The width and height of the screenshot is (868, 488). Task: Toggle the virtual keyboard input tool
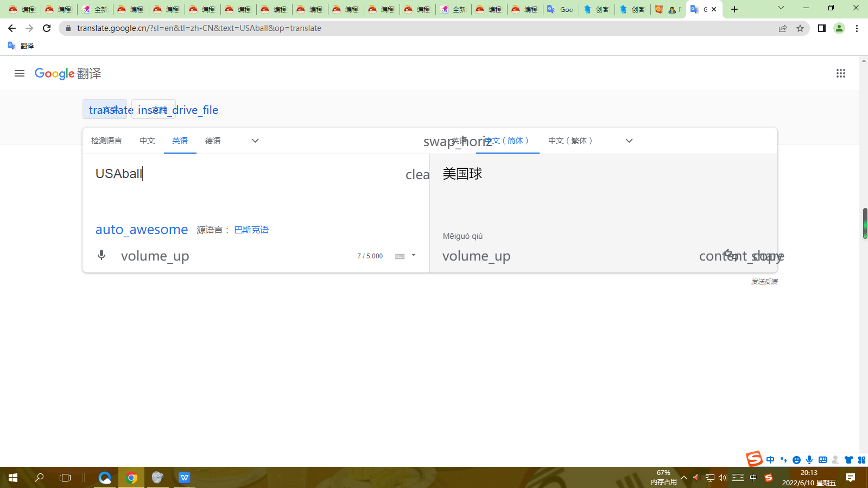click(400, 256)
